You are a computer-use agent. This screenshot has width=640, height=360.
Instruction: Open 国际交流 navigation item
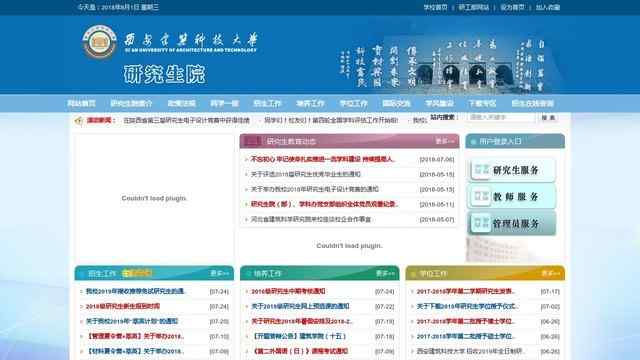[396, 104]
